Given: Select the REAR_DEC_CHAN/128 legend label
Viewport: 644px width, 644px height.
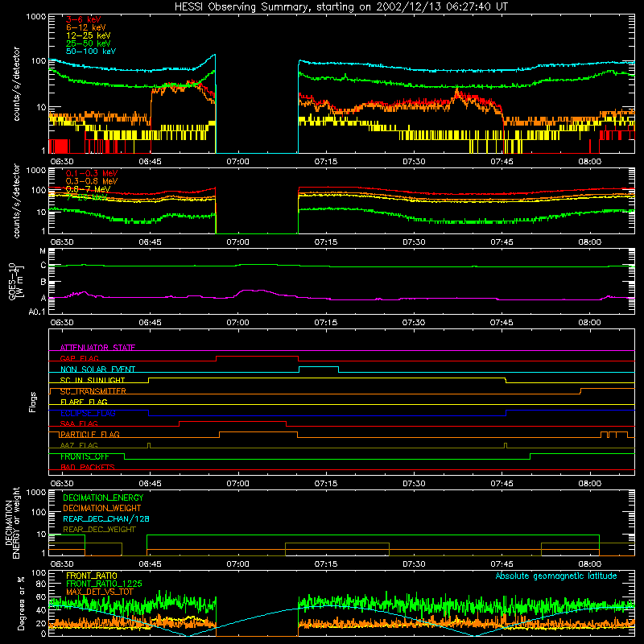Looking at the screenshot, I should click(x=106, y=519).
